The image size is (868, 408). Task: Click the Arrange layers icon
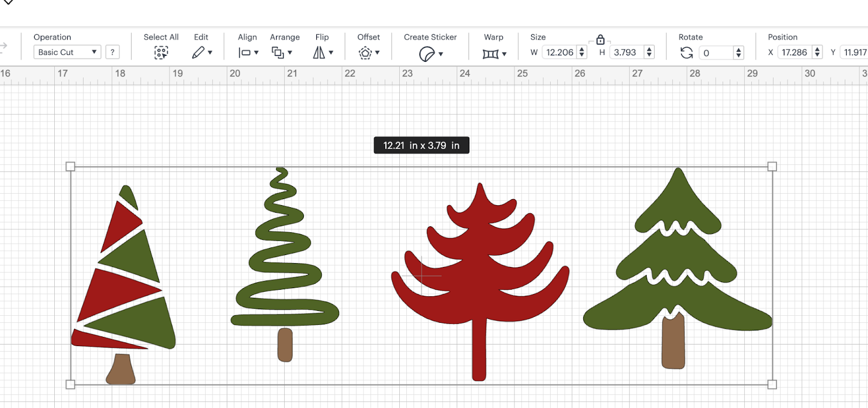(278, 53)
